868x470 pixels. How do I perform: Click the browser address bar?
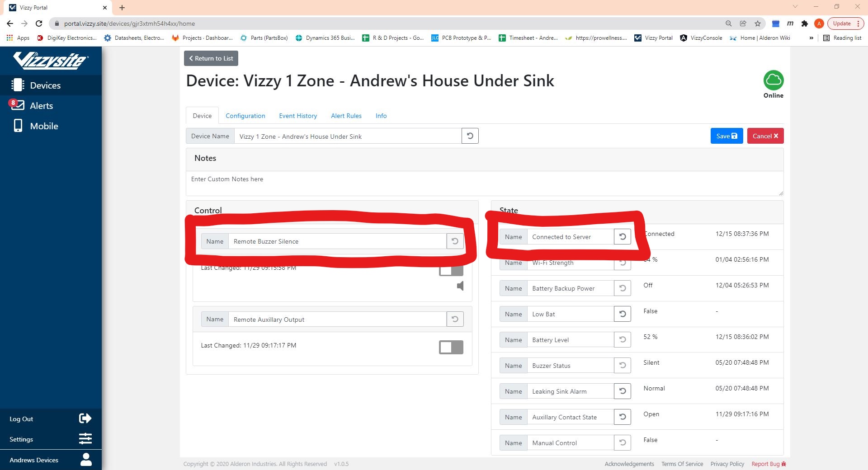[x=389, y=23]
